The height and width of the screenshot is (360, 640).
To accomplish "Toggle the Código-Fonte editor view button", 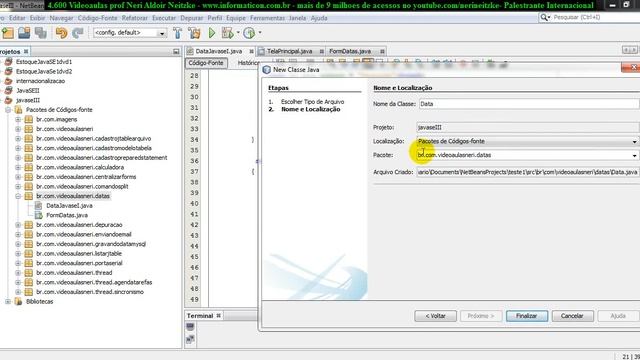I will (x=206, y=63).
